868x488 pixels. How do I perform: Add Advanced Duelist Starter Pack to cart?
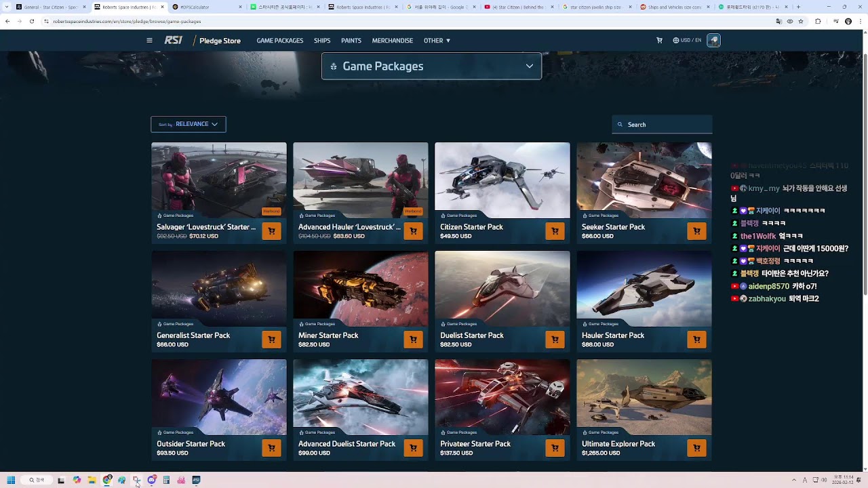[413, 448]
